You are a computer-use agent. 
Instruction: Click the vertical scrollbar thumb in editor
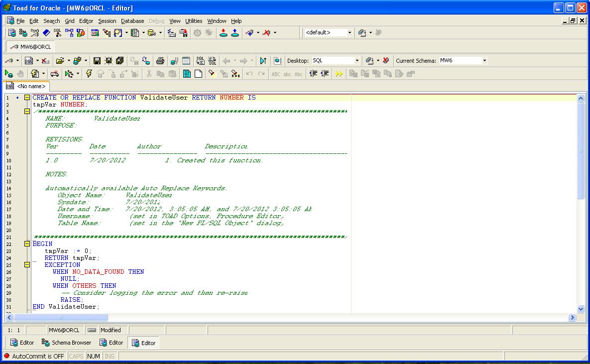point(581,150)
